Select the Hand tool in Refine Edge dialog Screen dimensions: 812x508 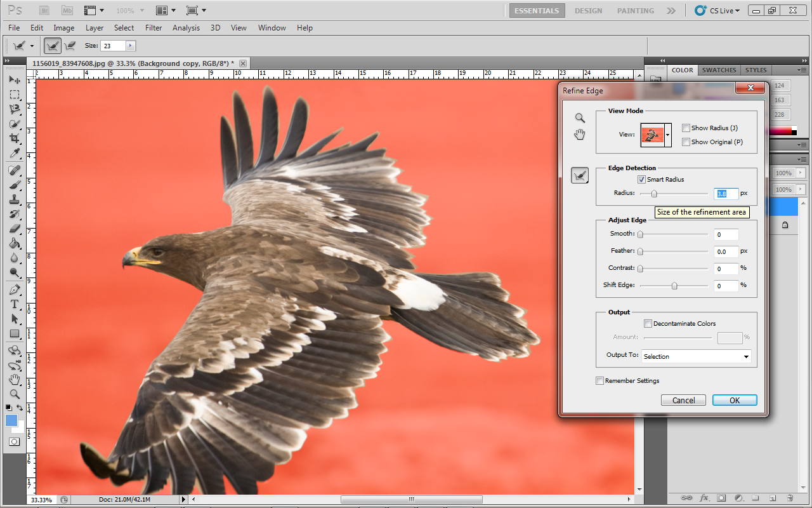pyautogui.click(x=580, y=135)
